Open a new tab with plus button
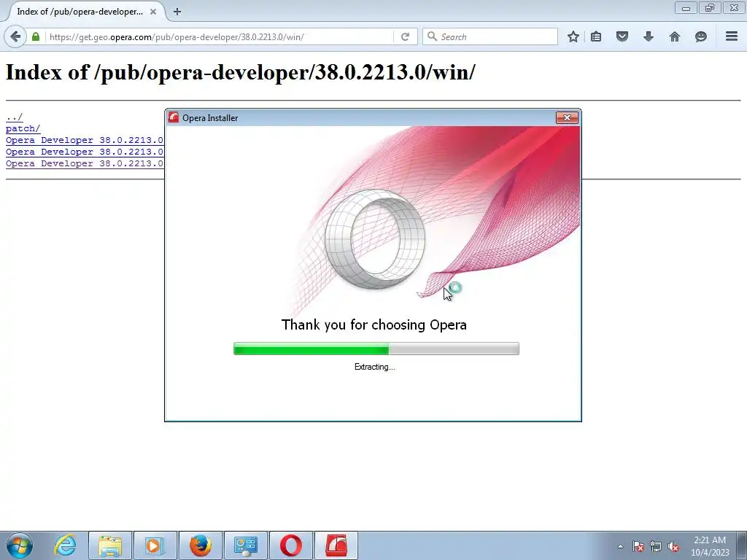Image resolution: width=747 pixels, height=560 pixels. (177, 12)
